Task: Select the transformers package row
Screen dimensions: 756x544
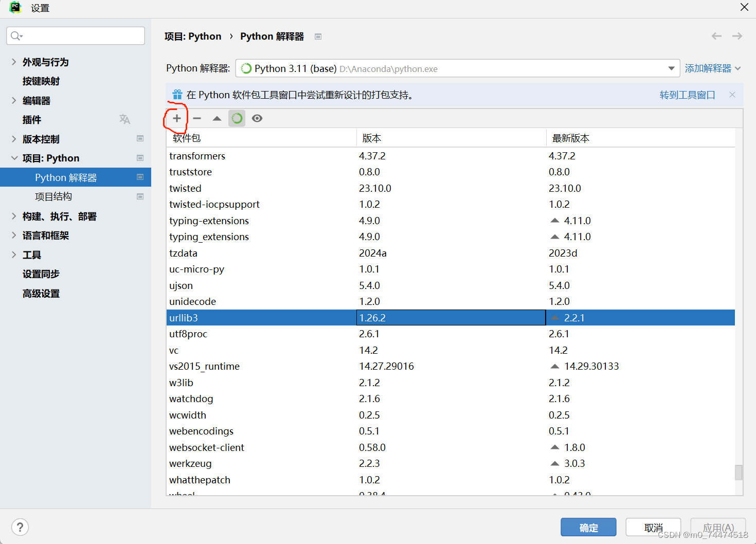Action: 451,156
